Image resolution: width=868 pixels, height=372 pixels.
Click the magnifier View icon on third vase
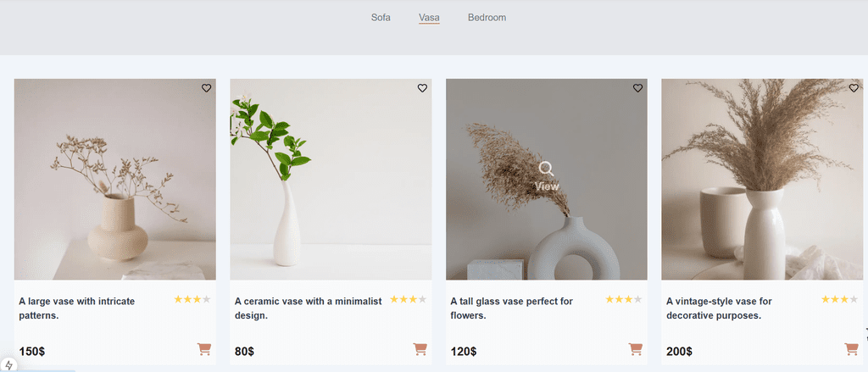click(x=547, y=169)
